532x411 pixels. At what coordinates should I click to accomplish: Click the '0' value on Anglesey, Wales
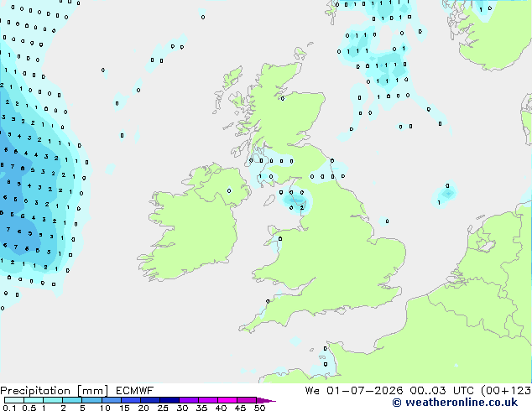280,239
